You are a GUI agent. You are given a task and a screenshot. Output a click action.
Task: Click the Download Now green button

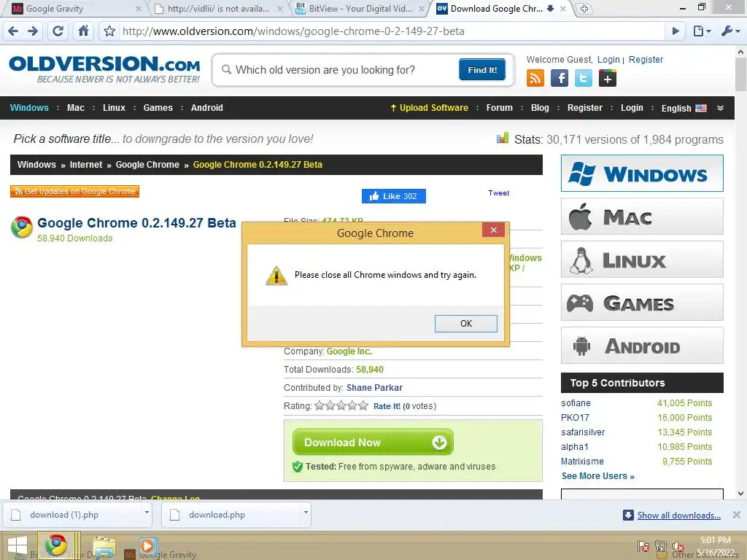pos(373,443)
